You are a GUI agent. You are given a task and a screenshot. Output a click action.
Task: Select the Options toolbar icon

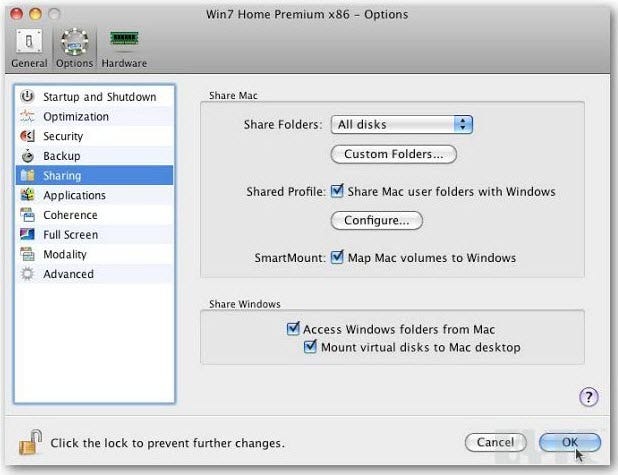pos(74,42)
